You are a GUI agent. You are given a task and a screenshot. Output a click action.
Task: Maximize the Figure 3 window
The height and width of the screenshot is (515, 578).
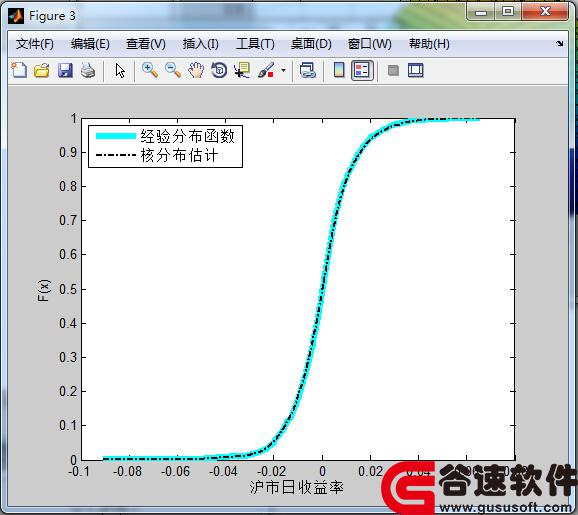[508, 12]
